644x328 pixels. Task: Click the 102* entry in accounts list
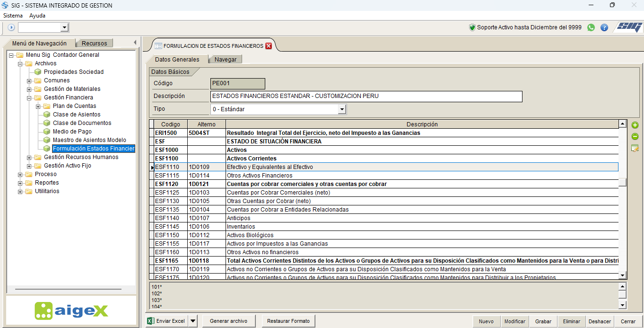[x=157, y=293]
